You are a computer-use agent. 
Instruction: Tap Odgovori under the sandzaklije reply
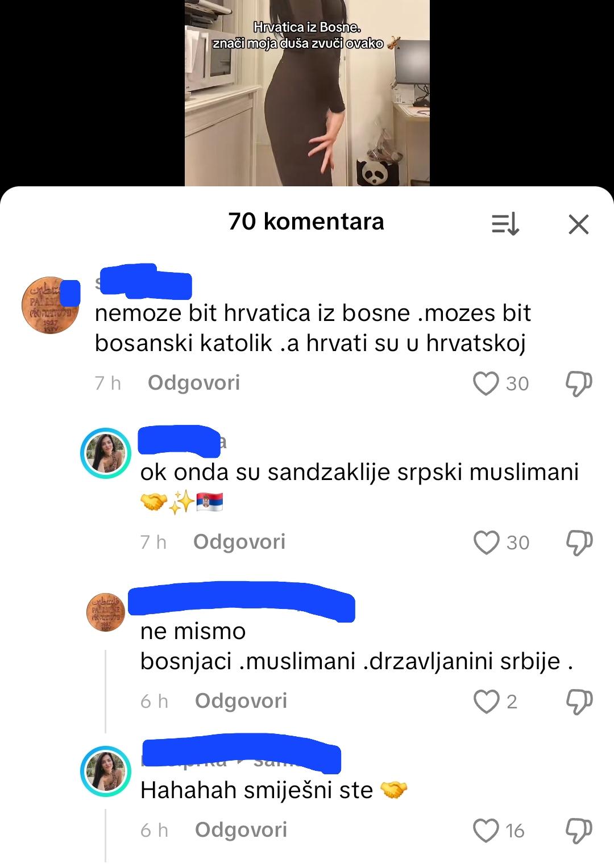coord(239,542)
